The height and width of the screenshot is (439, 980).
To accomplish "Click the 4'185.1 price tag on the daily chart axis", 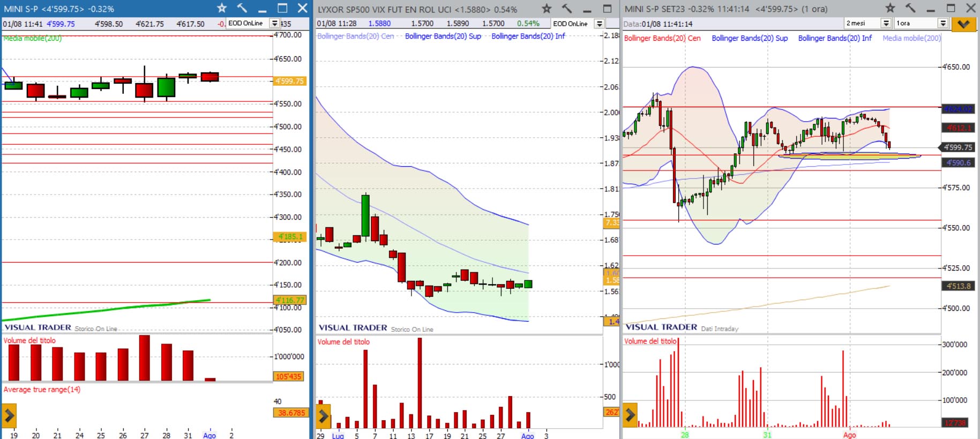I will (289, 236).
